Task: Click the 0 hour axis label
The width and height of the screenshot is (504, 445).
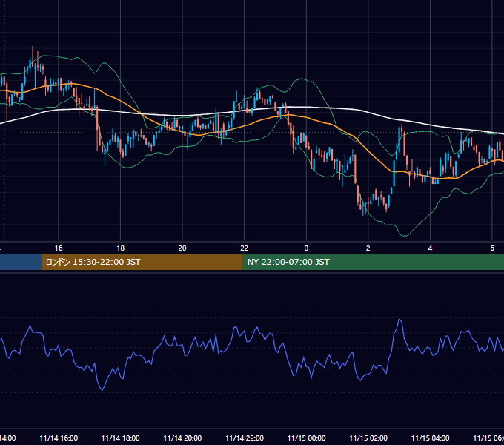Action: 306,248
